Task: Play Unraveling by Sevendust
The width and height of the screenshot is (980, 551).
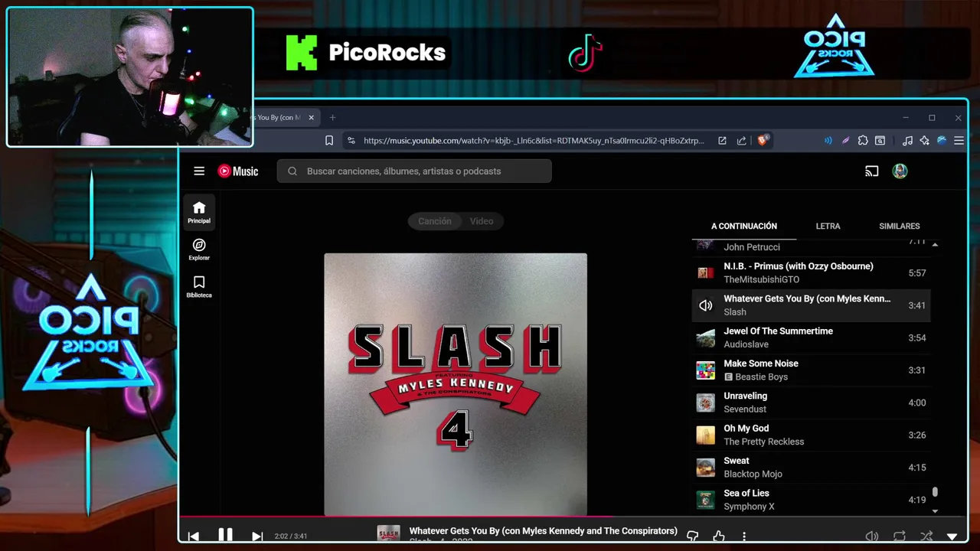Action: coord(812,403)
